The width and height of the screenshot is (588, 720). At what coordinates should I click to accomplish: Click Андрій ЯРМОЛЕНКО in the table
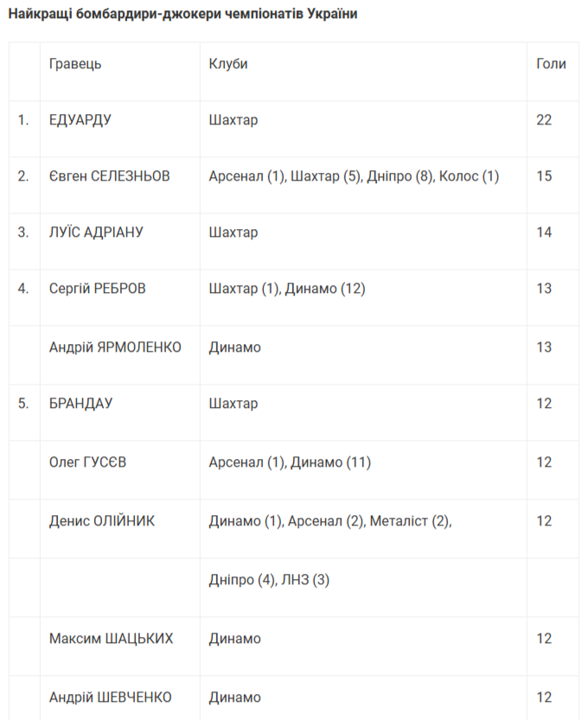115,347
